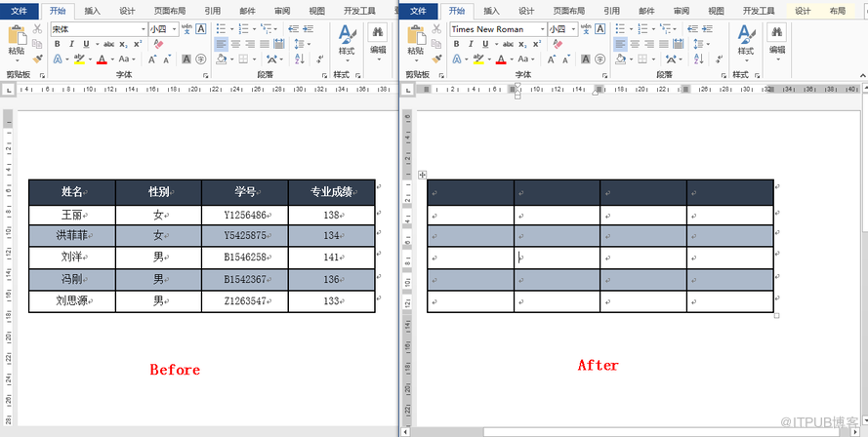Viewport: 868px width, 437px height.
Task: Open the 布局 table tools tab
Action: [838, 11]
